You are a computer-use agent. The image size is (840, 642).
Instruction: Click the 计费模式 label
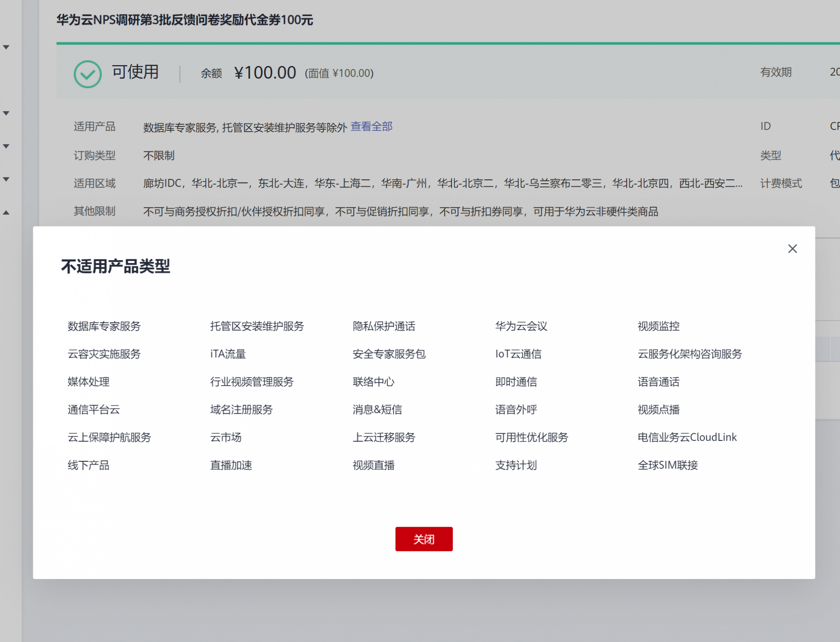pyautogui.click(x=781, y=183)
